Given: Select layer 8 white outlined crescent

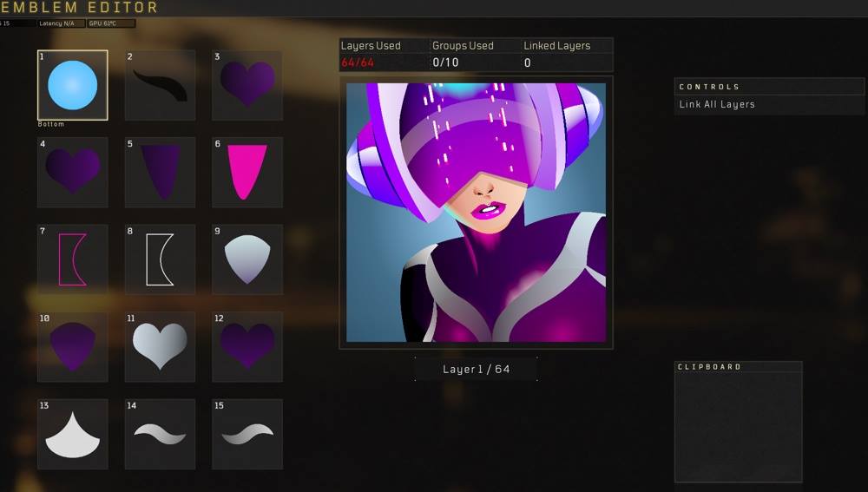Looking at the screenshot, I should 160,259.
